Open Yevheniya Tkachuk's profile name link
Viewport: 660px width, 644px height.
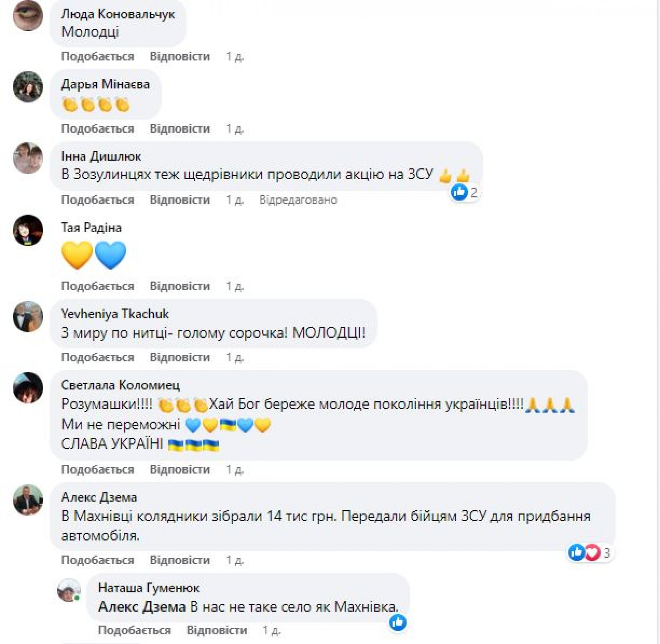click(x=115, y=314)
